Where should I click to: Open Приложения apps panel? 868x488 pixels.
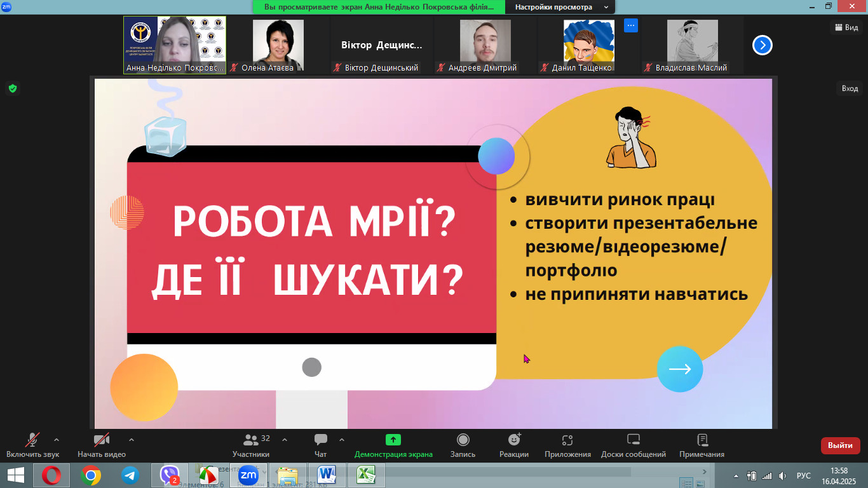point(567,445)
